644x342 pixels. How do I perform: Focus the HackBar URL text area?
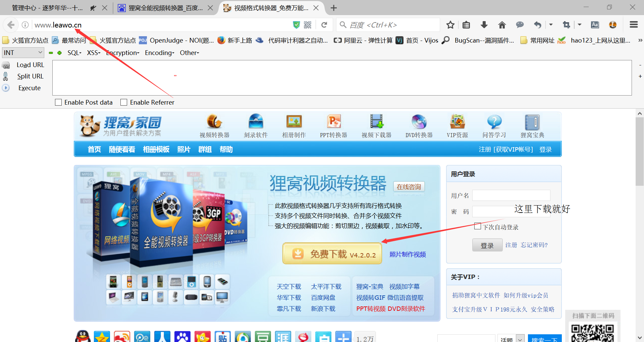click(342, 78)
